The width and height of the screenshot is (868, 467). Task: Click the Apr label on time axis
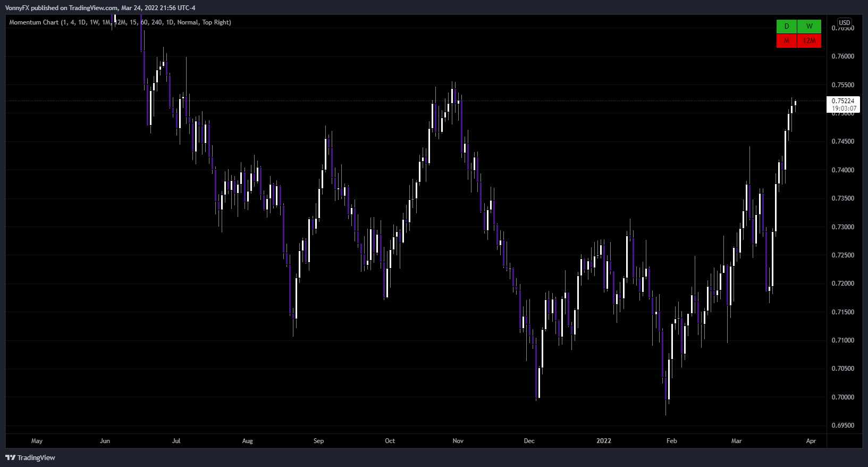(811, 441)
